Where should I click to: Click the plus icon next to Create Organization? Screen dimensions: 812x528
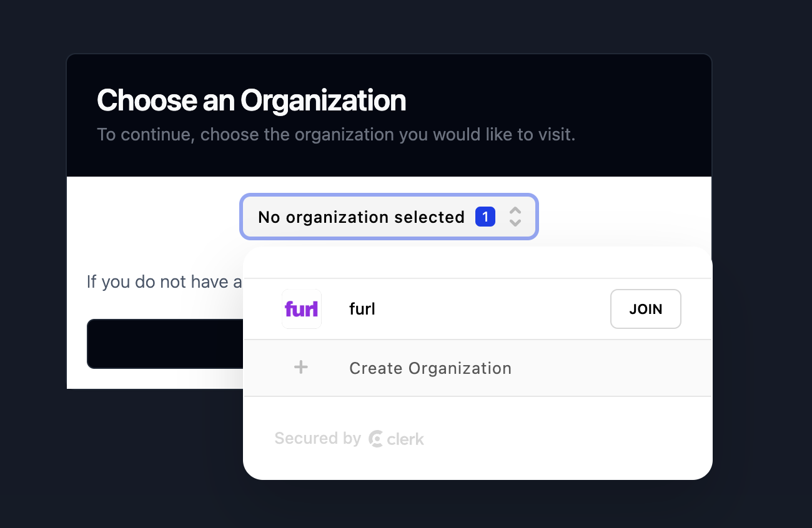tap(300, 367)
